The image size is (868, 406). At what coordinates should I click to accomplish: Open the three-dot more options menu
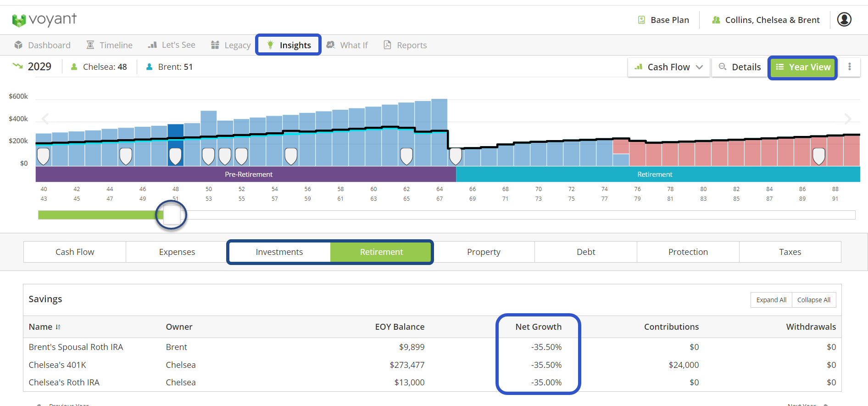[x=850, y=67]
